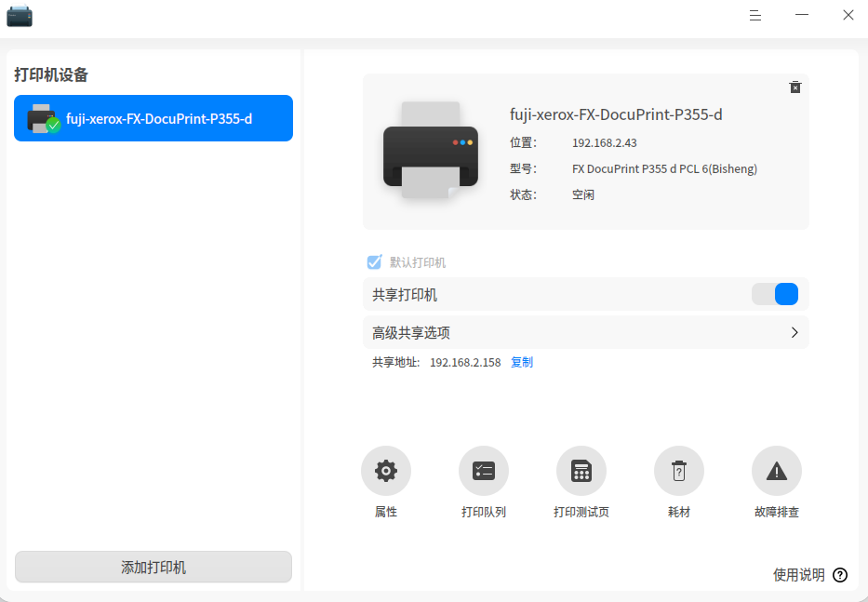This screenshot has width=868, height=602.
Task: Click share address 192.168.2.158 text
Action: [x=465, y=362]
